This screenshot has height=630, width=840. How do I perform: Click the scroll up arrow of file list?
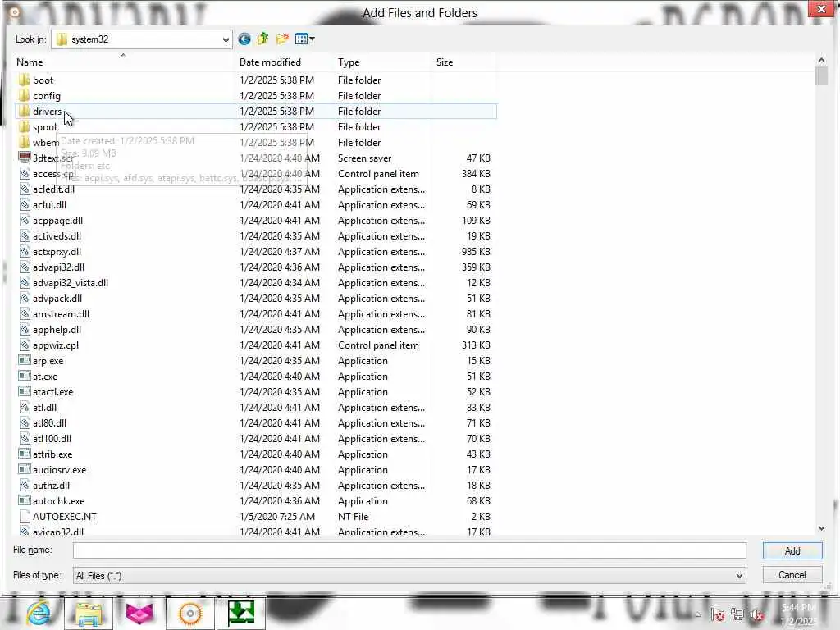(x=821, y=61)
